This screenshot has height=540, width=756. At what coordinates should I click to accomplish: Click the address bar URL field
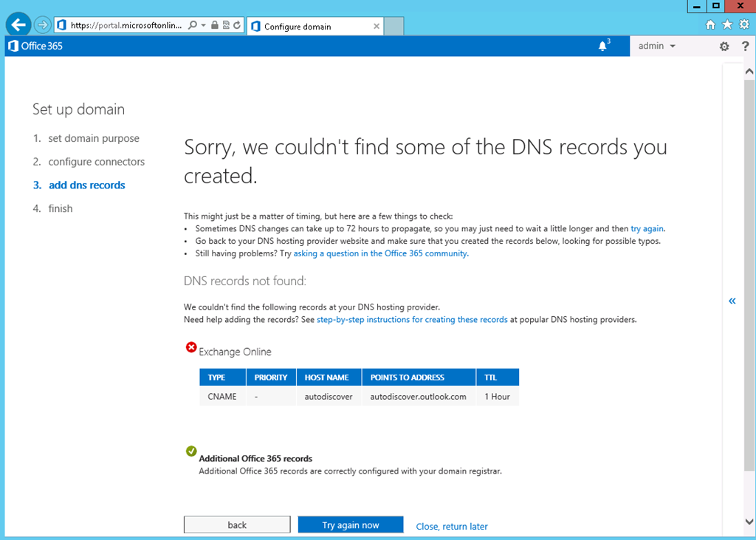click(126, 26)
